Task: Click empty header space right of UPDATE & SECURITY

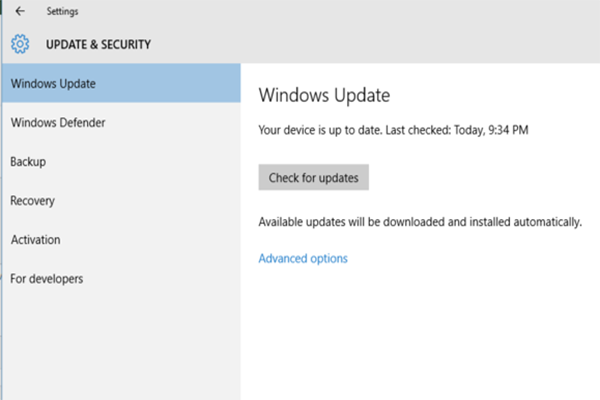Action: coord(400,45)
